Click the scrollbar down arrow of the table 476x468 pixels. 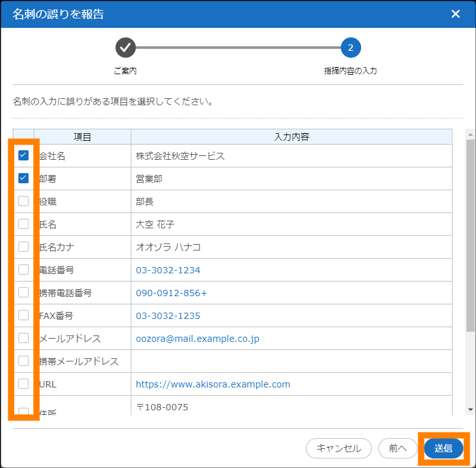click(x=470, y=410)
